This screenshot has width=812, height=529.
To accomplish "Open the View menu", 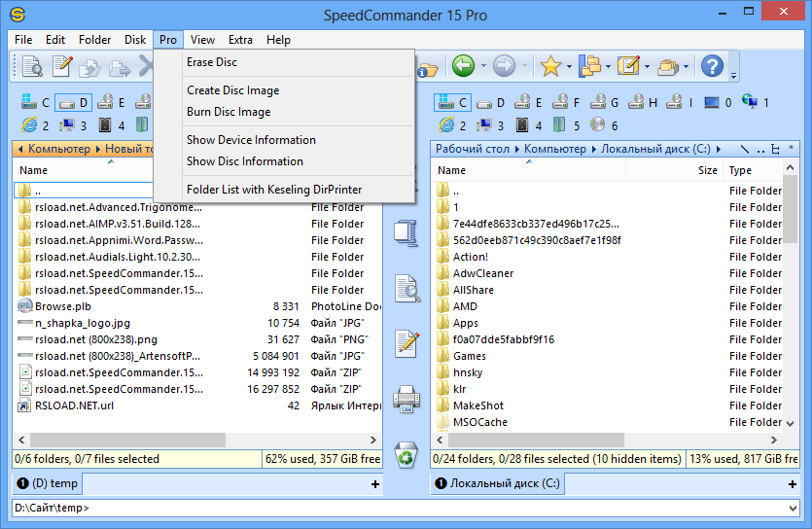I will (202, 40).
